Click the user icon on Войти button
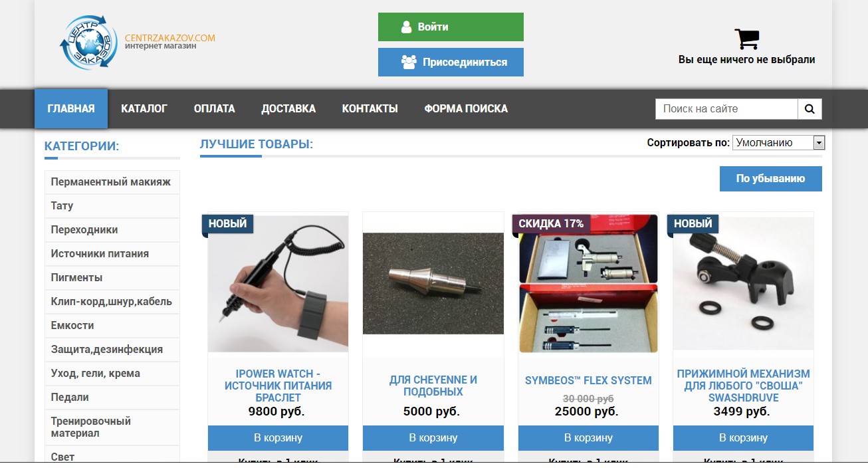Viewport: 868px width, 468px height. (x=407, y=27)
